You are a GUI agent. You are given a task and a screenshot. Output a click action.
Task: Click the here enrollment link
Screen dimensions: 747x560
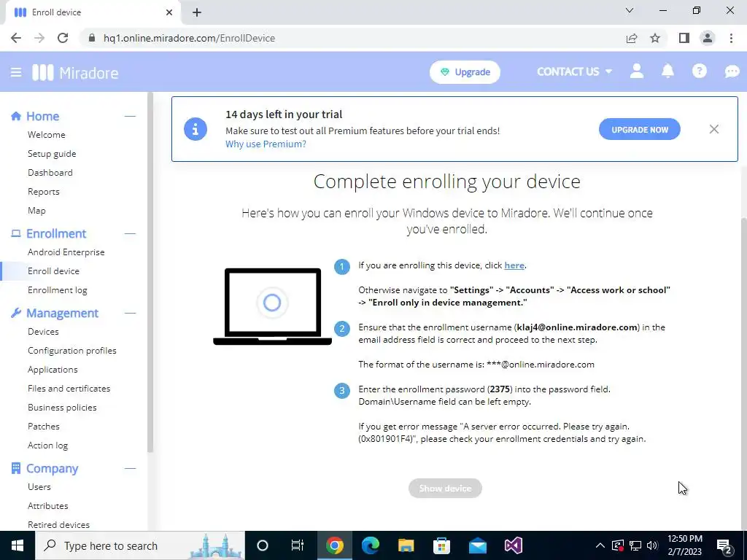click(514, 265)
